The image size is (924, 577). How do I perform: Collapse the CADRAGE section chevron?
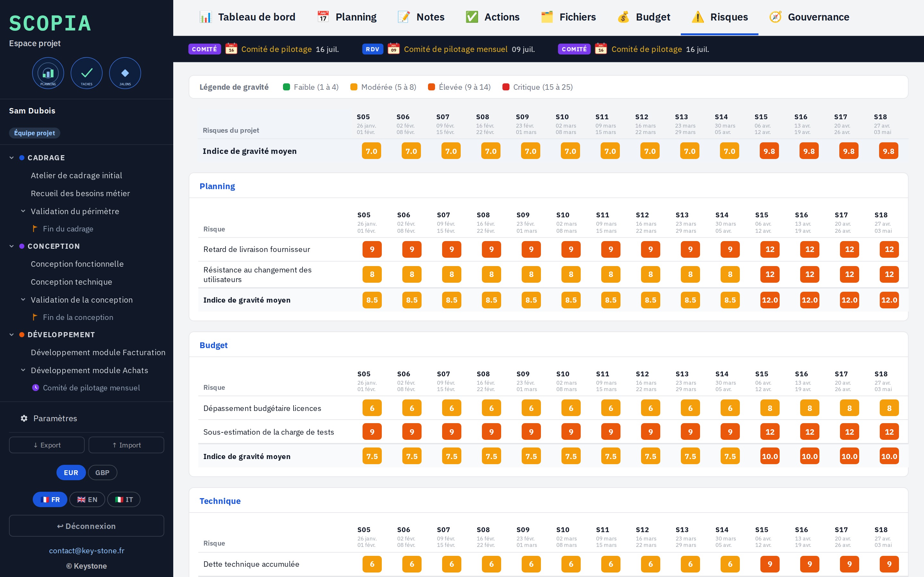12,158
